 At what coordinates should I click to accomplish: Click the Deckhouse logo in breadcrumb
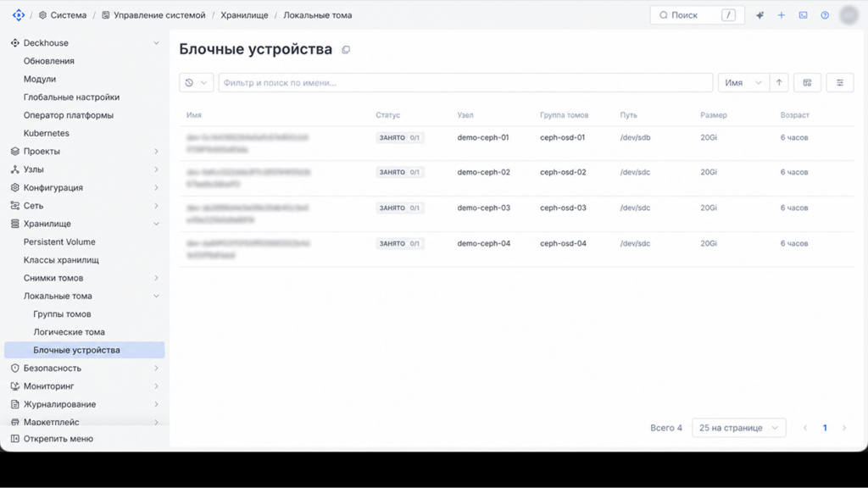[19, 15]
